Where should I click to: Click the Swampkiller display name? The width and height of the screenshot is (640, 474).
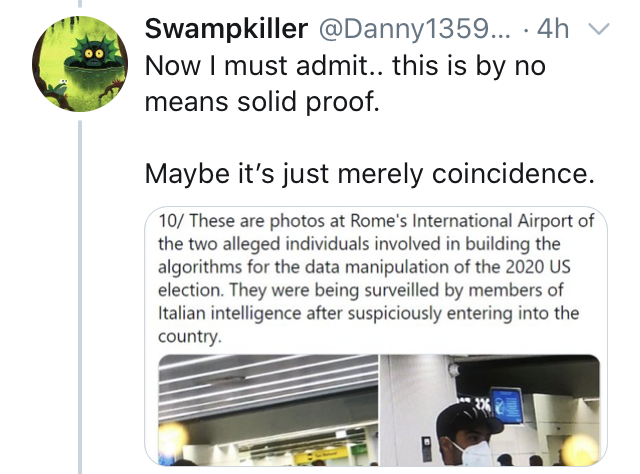[x=226, y=29]
